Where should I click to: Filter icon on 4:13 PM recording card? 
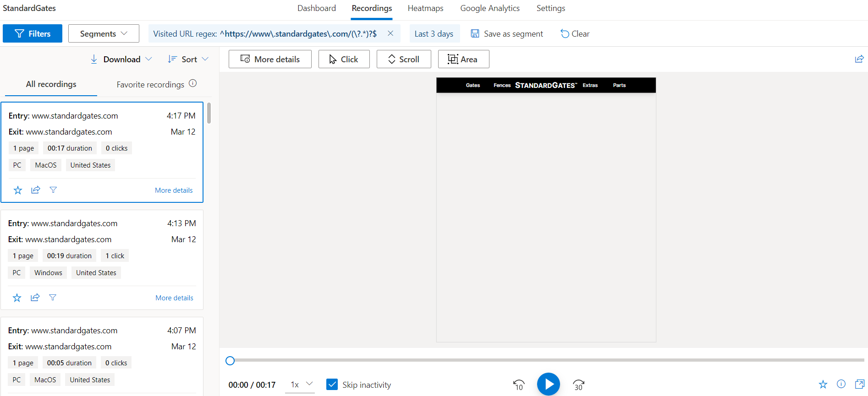point(53,298)
